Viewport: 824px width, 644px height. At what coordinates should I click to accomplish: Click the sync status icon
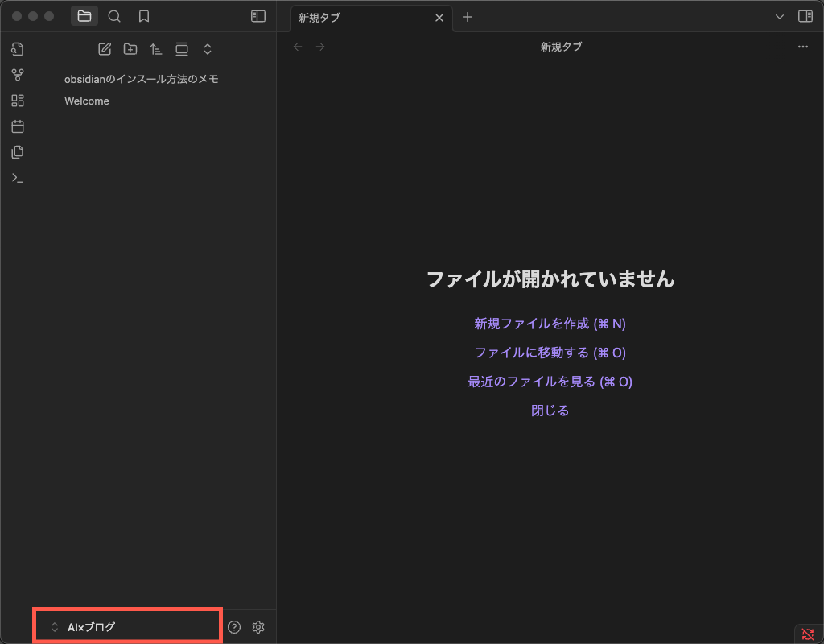point(808,634)
